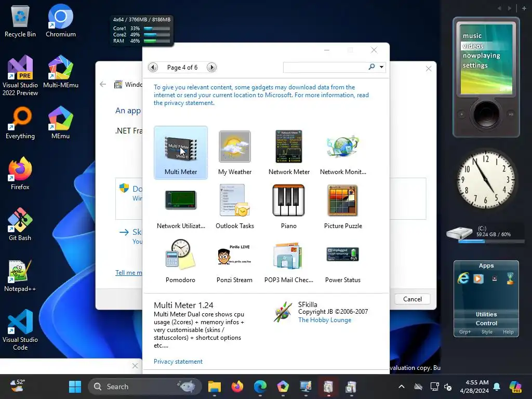Image resolution: width=532 pixels, height=399 pixels.
Task: Open the taskbar clock and date
Action: pyautogui.click(x=474, y=387)
